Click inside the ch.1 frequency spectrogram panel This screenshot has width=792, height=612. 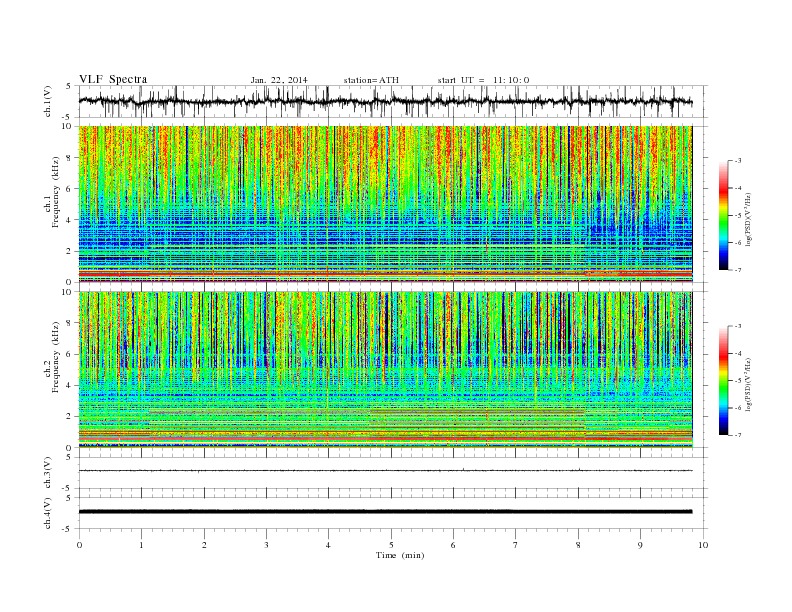tap(385, 204)
